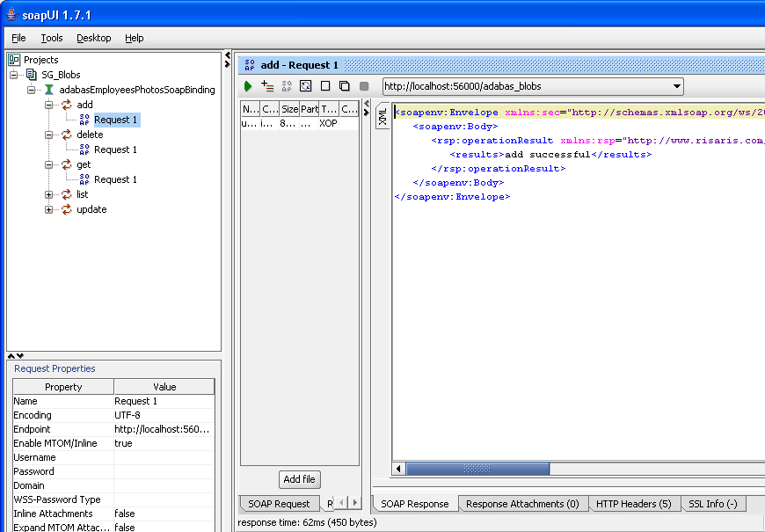Select the update operation in the tree
The height and width of the screenshot is (532, 765).
click(x=91, y=209)
